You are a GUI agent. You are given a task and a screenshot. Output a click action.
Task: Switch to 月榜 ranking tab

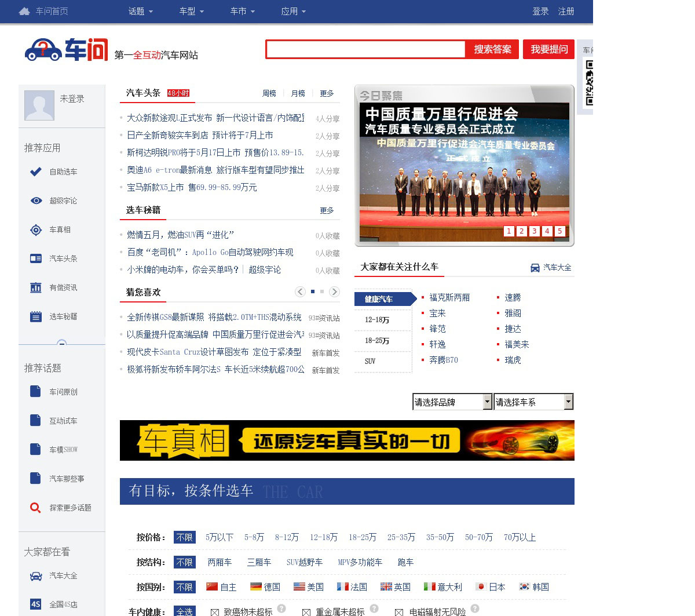(298, 93)
